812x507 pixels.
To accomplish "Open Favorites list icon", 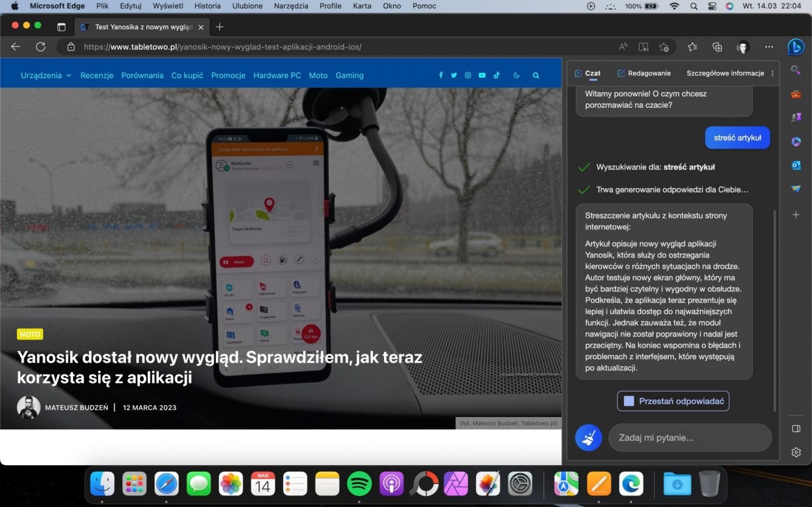I will (x=693, y=47).
